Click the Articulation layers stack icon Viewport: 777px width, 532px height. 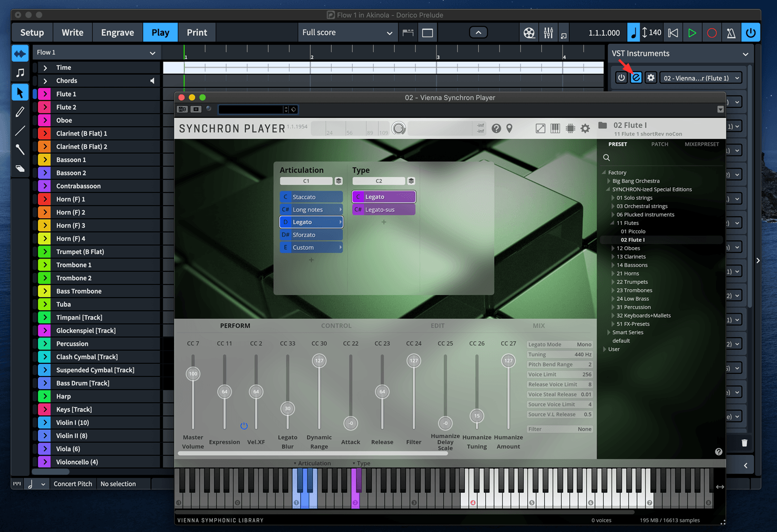(x=339, y=181)
